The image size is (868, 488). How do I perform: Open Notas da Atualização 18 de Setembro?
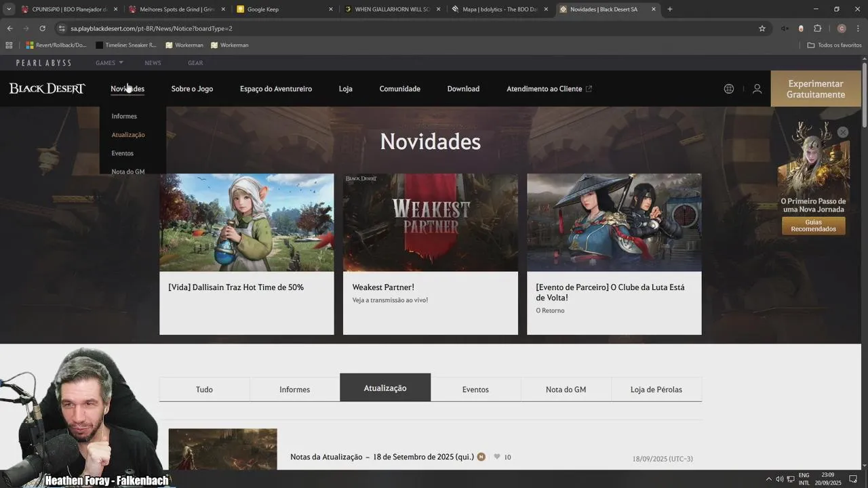coord(382,457)
